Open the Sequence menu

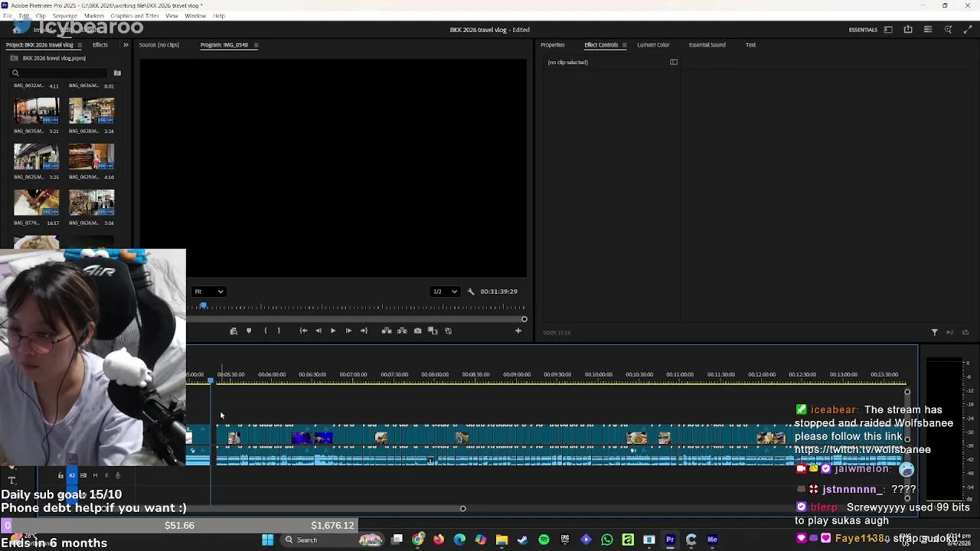click(64, 16)
